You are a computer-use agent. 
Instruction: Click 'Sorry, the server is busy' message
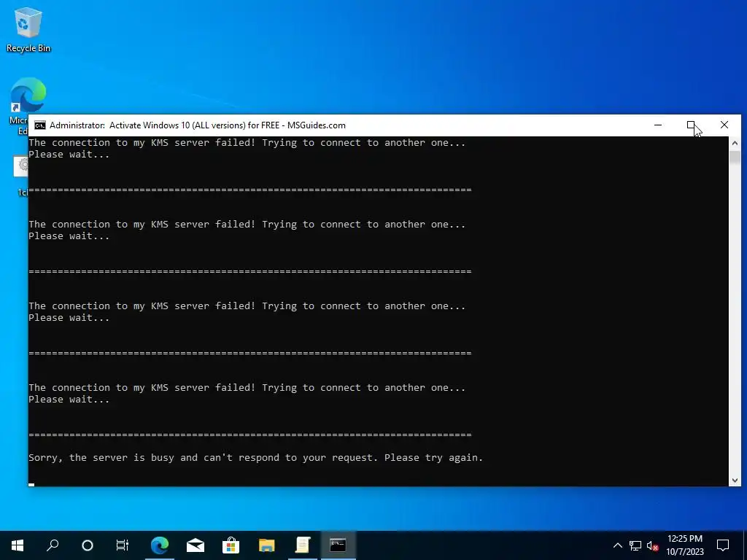coord(255,458)
